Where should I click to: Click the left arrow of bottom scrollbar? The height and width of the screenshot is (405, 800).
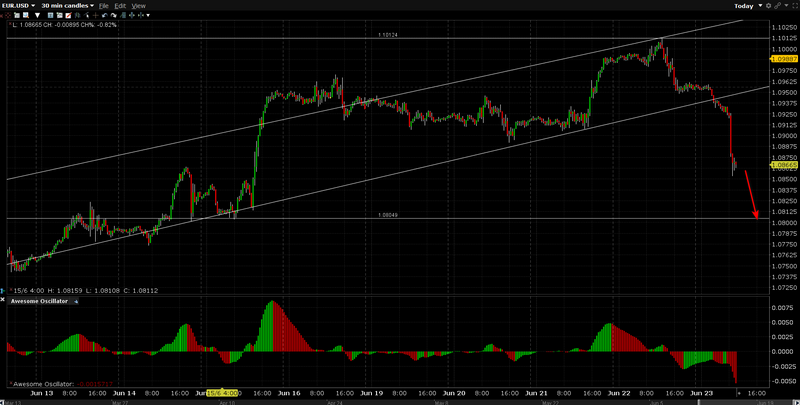(2, 402)
